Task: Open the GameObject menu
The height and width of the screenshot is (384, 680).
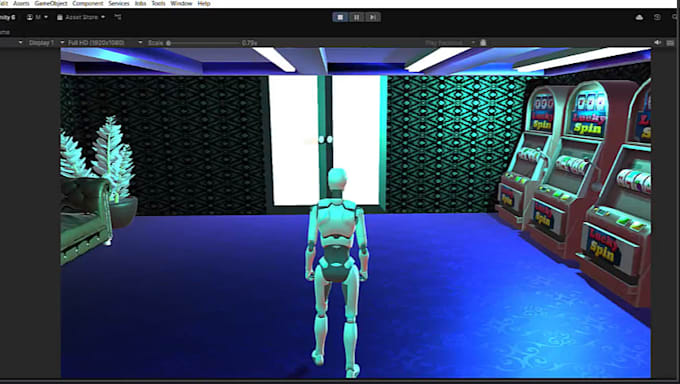Action: pyautogui.click(x=51, y=3)
